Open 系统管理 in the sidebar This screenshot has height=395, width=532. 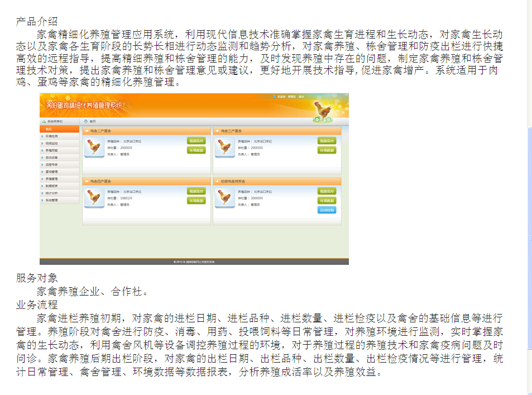pyautogui.click(x=59, y=201)
